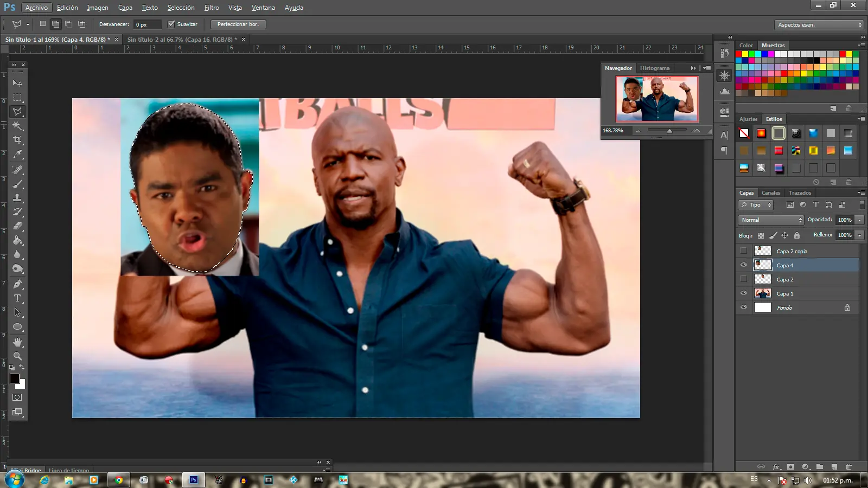The image size is (868, 488).
Task: Select the Brush tool
Action: point(17,184)
